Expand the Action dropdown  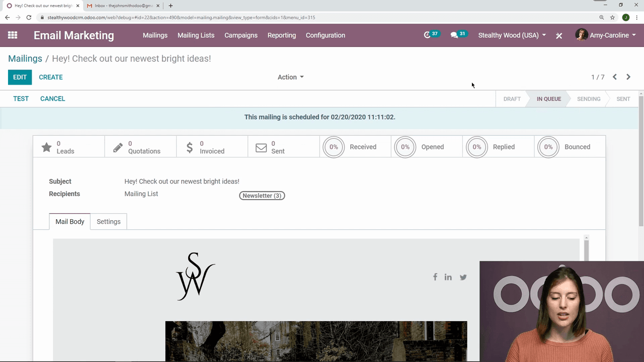291,77
